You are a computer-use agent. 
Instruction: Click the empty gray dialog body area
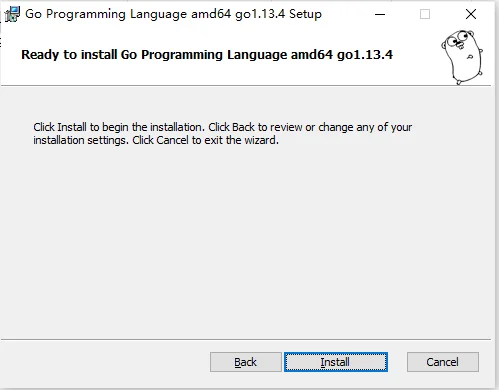coord(246,240)
